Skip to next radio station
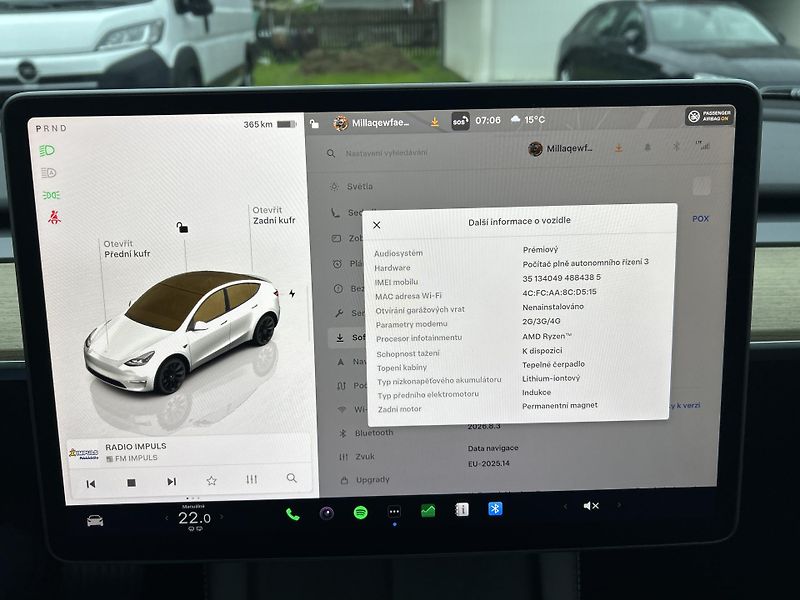Image resolution: width=800 pixels, height=600 pixels. click(171, 482)
